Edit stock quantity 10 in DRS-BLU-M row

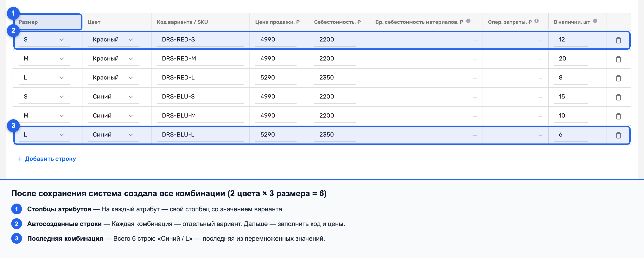point(571,116)
